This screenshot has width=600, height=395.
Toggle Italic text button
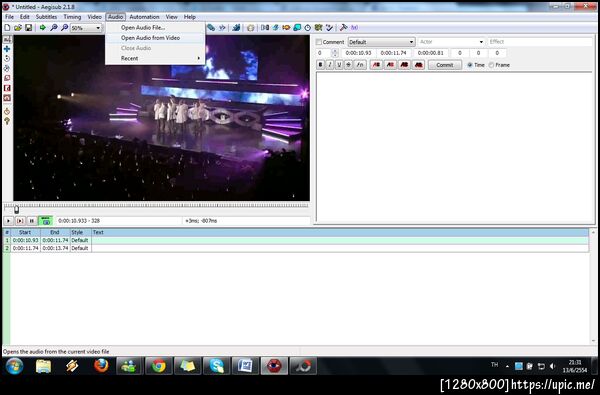click(330, 65)
